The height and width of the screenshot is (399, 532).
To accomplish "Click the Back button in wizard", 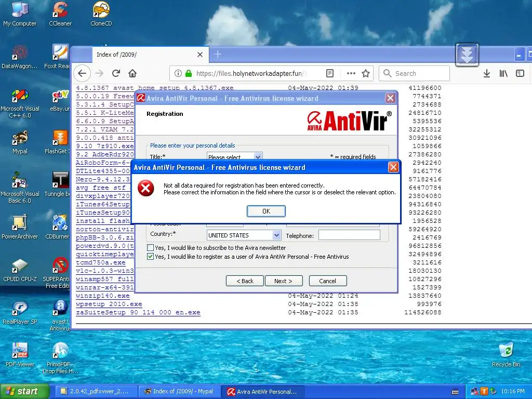I will tap(245, 281).
